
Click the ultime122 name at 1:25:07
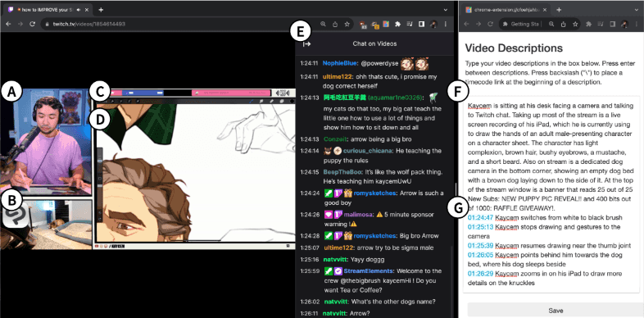338,248
